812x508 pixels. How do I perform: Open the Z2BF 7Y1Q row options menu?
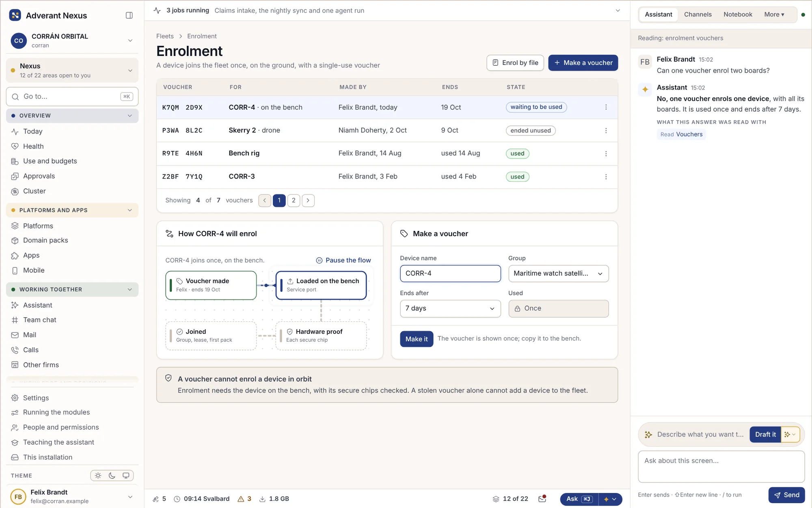[606, 177]
